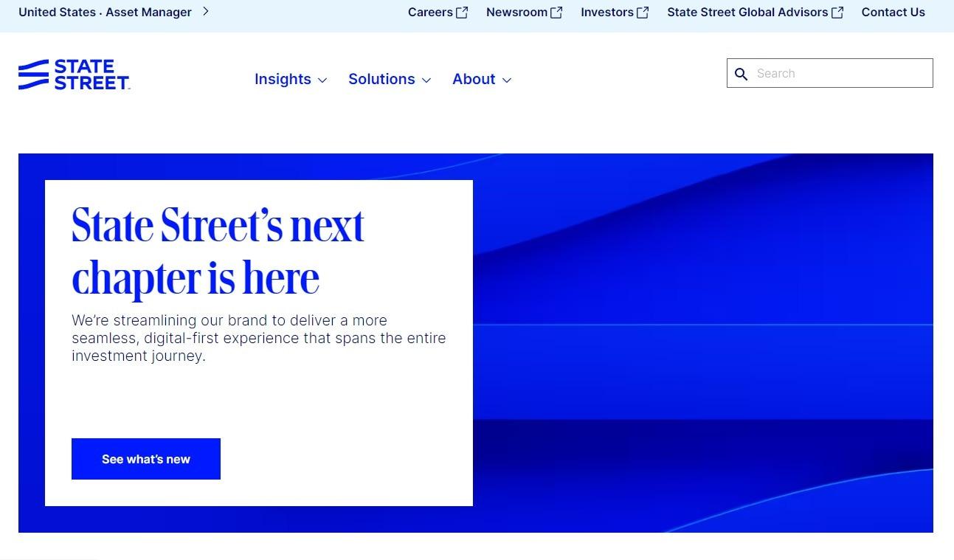Select the About menu label
Screen dimensions: 954x560
coord(474,79)
